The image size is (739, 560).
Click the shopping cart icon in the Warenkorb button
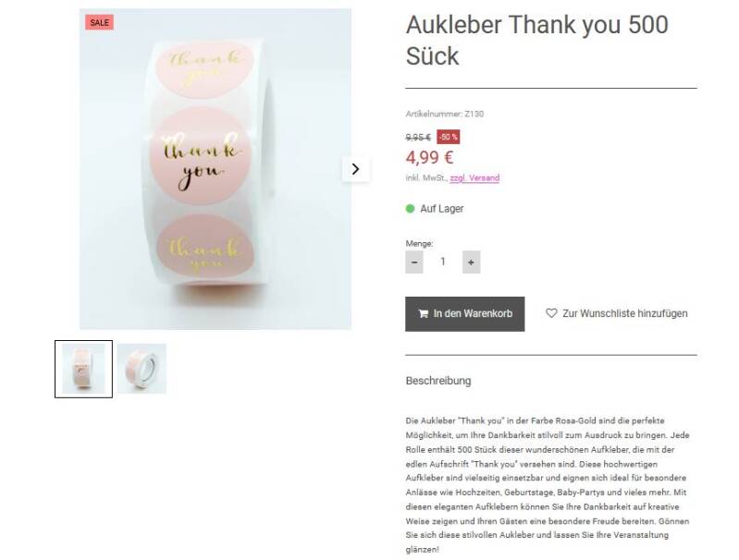[x=424, y=313]
